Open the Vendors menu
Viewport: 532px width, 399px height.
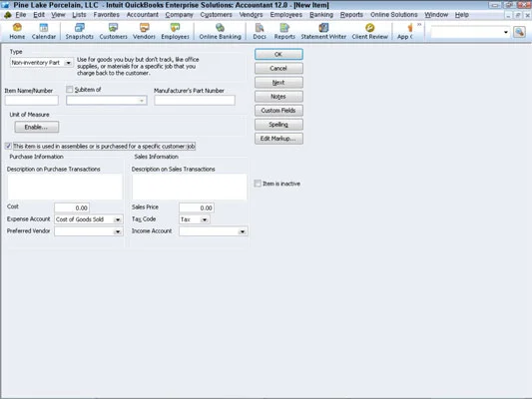pos(251,15)
